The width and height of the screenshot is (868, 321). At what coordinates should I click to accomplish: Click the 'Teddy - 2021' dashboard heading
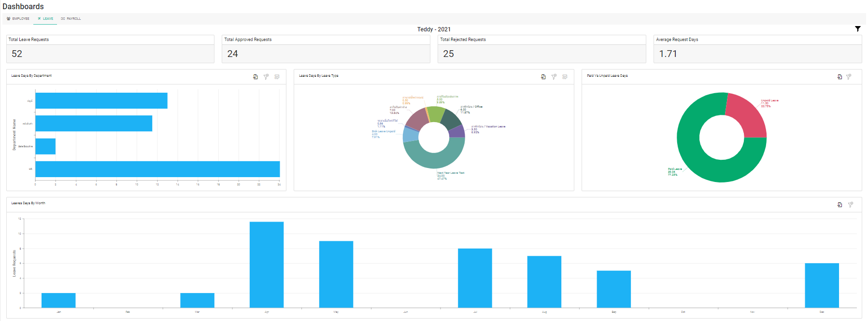pos(434,29)
